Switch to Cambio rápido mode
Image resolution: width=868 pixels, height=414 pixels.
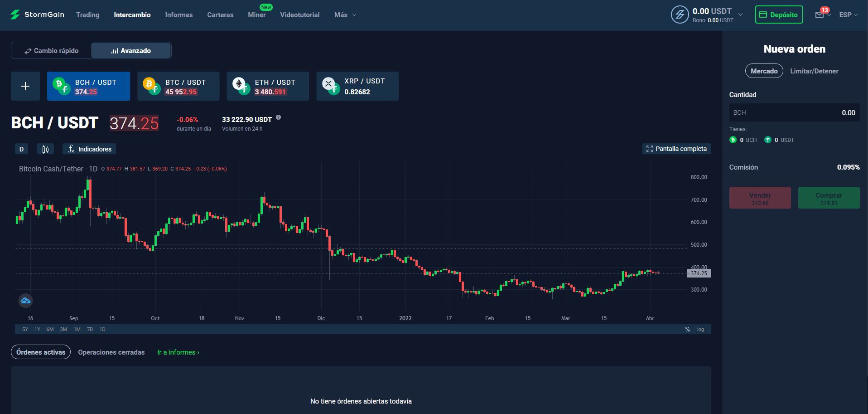tap(51, 51)
